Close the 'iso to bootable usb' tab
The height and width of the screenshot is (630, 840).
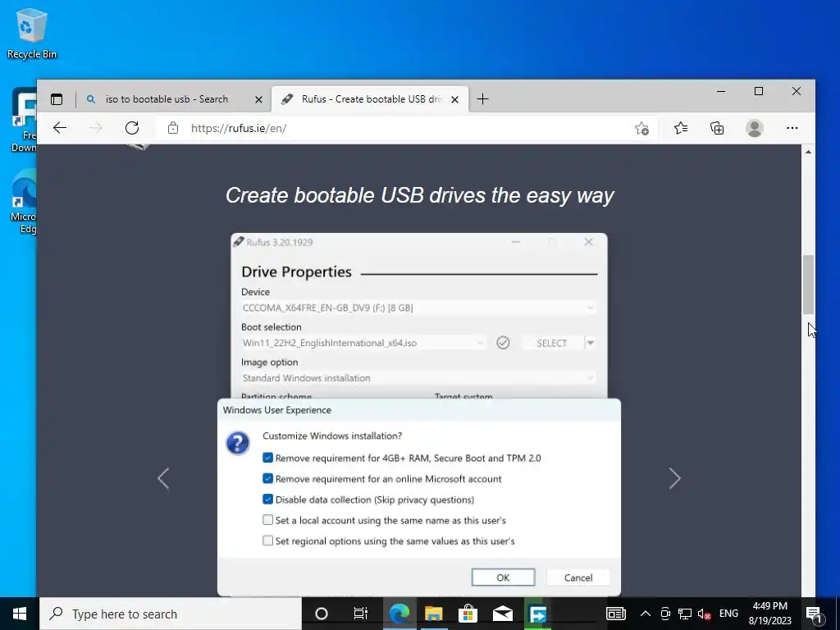(258, 99)
